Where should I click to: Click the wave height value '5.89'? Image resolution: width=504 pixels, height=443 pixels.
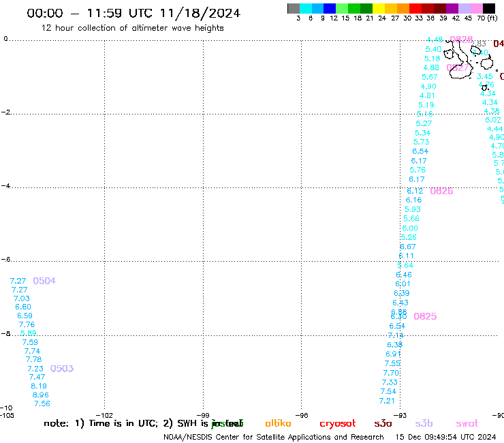click(x=29, y=333)
